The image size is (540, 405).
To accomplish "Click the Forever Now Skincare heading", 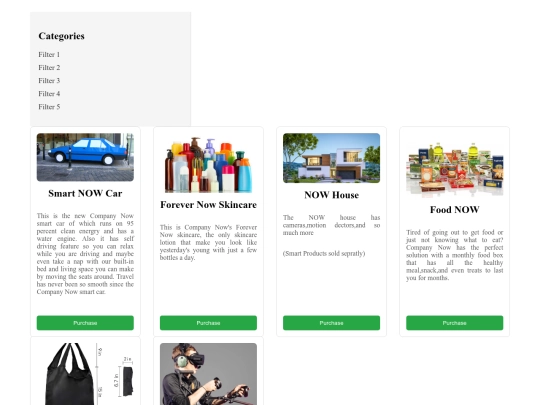I will click(208, 205).
